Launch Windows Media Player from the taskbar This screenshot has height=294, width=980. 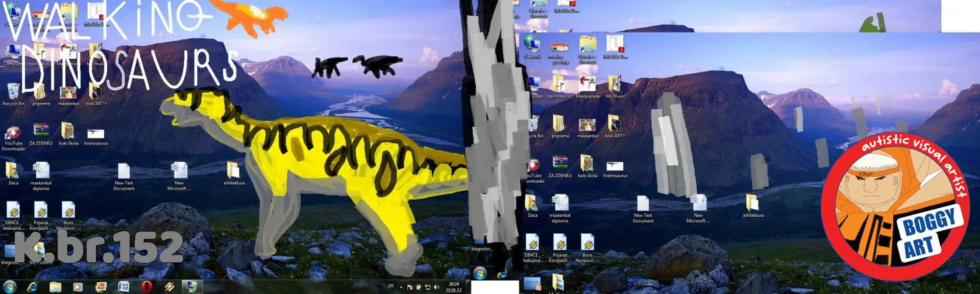tap(78, 287)
